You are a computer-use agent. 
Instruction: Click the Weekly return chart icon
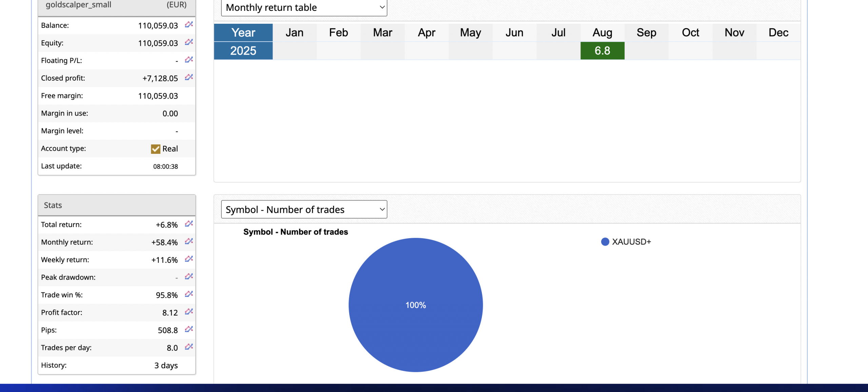point(189,259)
